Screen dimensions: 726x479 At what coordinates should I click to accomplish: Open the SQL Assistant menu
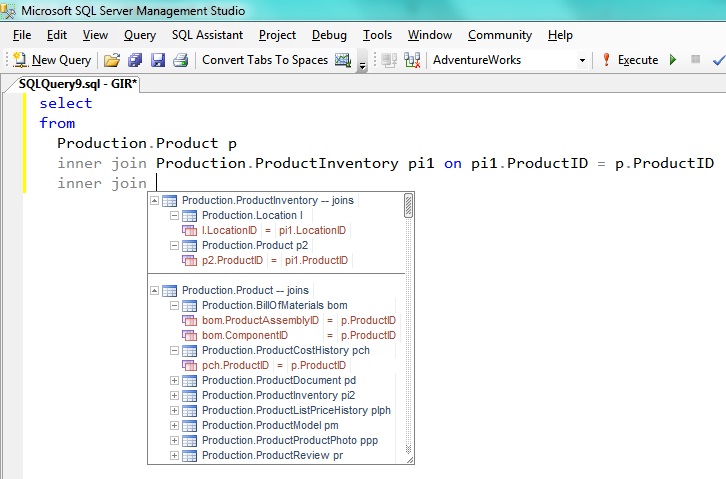coord(207,35)
